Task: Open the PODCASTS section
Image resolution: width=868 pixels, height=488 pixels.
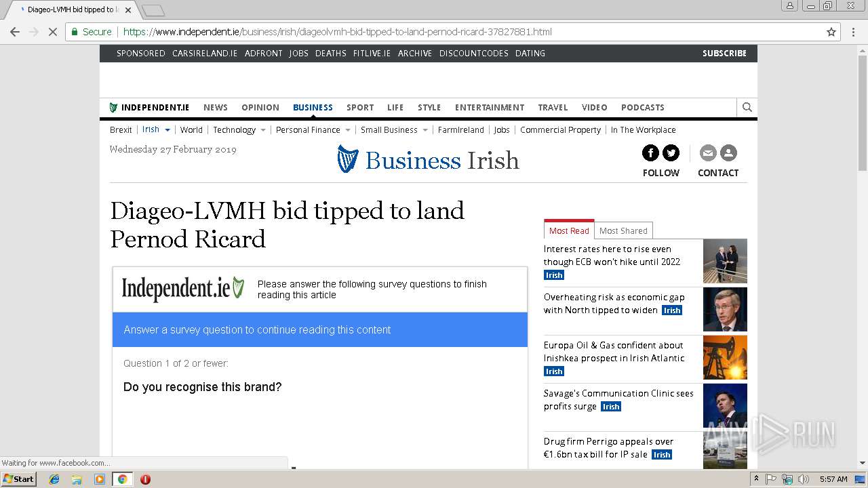Action: click(x=643, y=107)
